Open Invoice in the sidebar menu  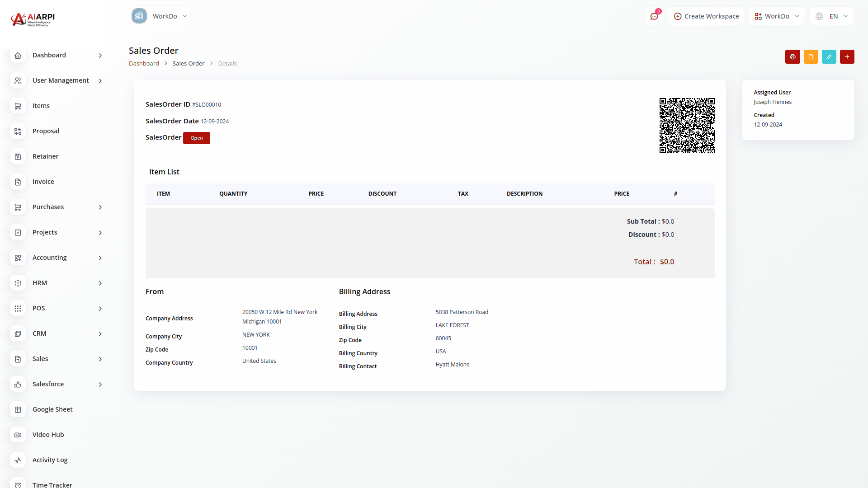click(43, 182)
